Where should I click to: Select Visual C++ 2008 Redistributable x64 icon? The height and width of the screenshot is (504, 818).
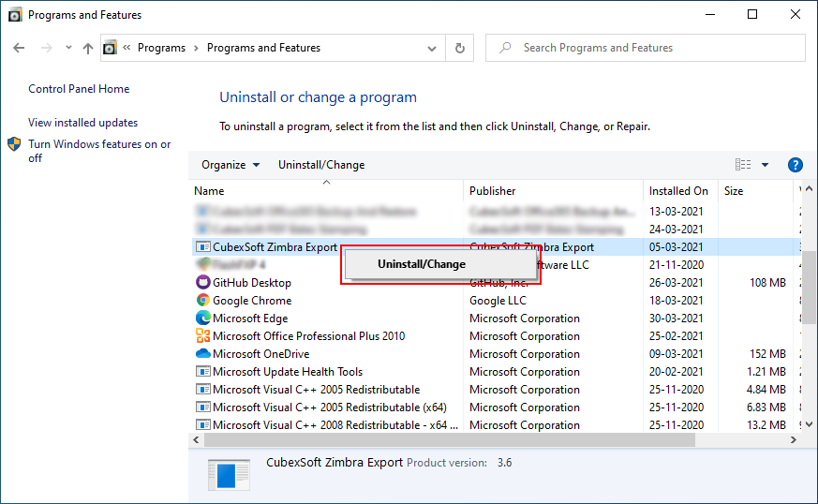point(203,424)
